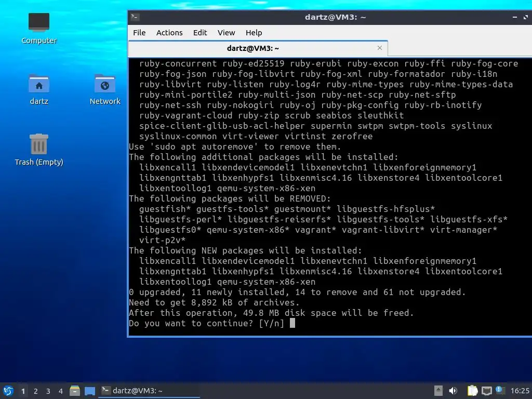Switch to workspace 2 in the pager
Screen dimensions: 532x399
pyautogui.click(x=36, y=391)
